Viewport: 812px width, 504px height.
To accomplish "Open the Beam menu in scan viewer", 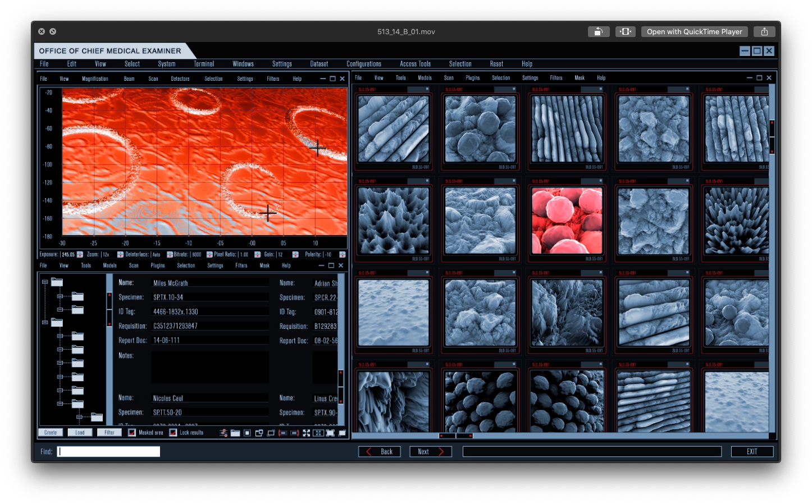I will point(129,79).
